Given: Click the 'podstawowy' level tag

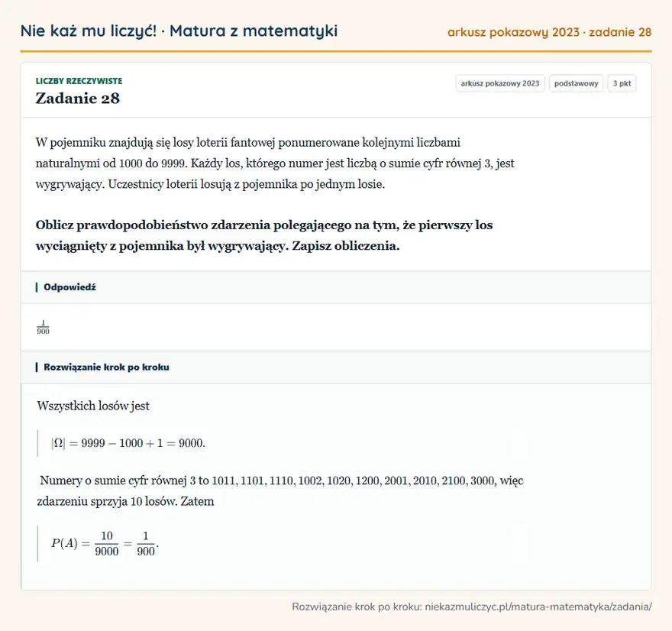Looking at the screenshot, I should click(576, 83).
